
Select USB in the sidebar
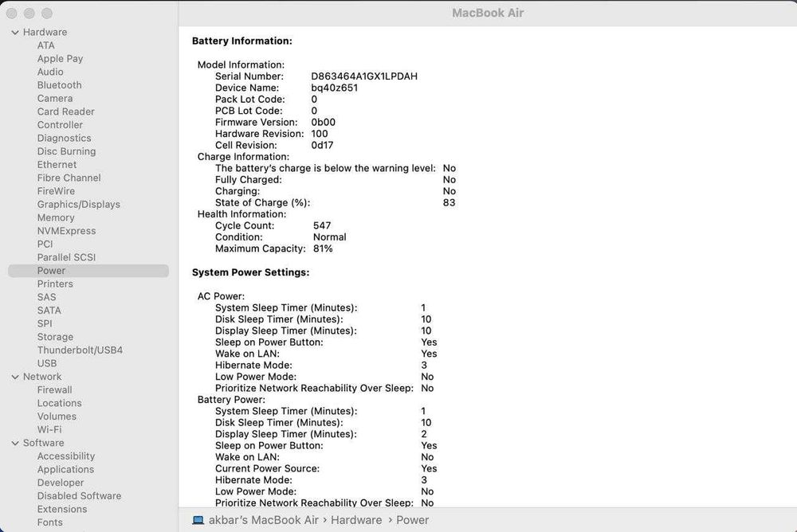point(47,363)
